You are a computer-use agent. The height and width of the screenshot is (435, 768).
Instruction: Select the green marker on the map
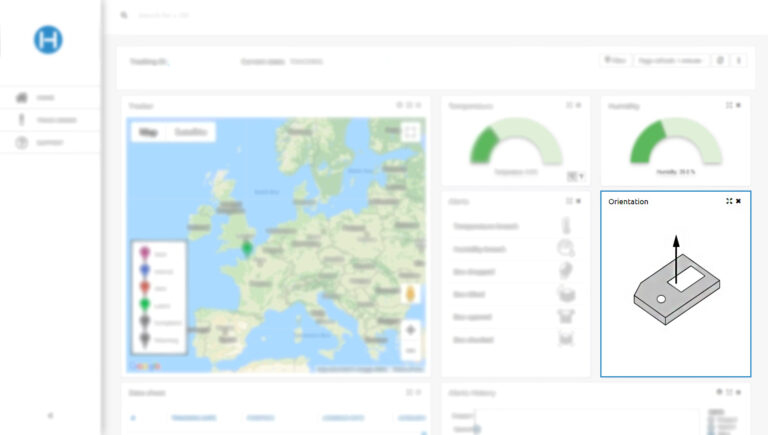247,248
